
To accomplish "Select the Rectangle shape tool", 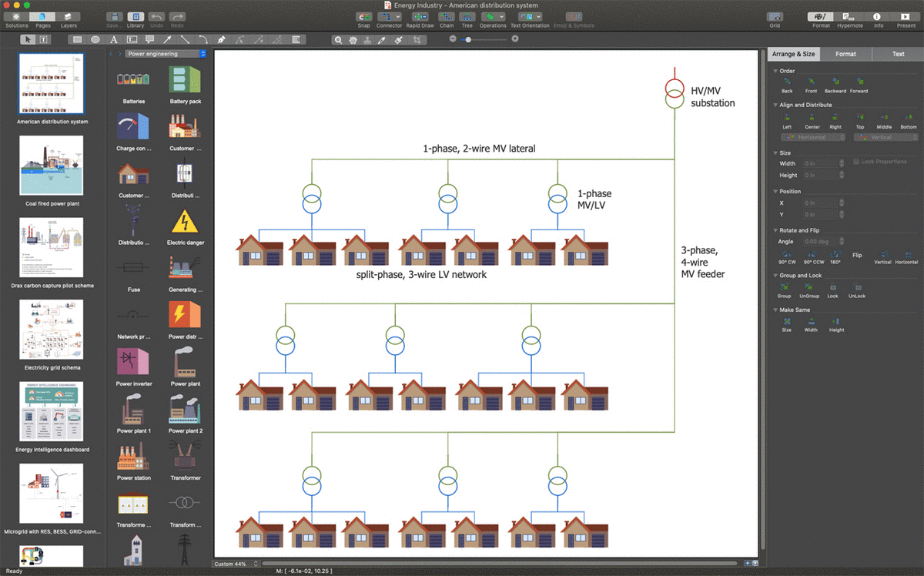I will pyautogui.click(x=76, y=39).
